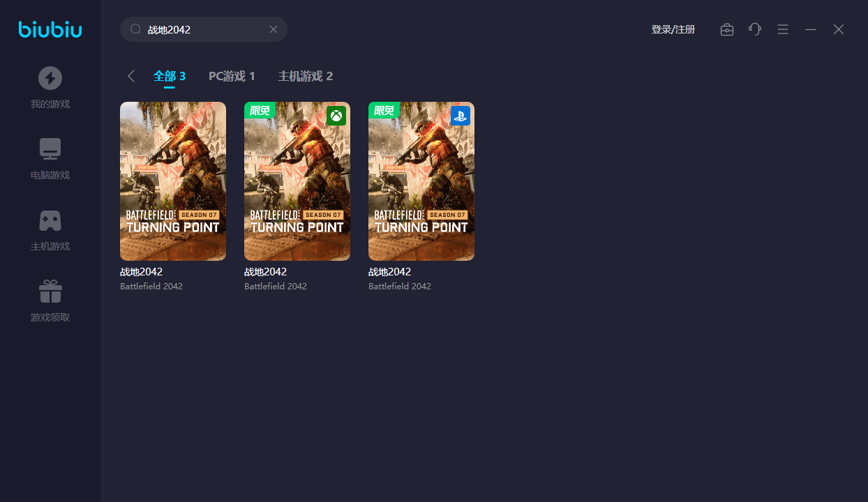Switch to the 主机游戏 2 tab
Image resolution: width=868 pixels, height=502 pixels.
[306, 76]
